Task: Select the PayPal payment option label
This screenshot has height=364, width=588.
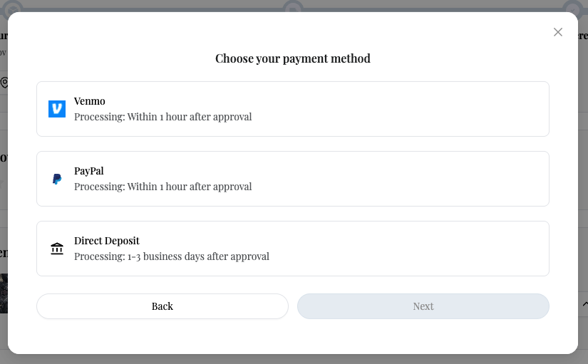Action: [89, 171]
